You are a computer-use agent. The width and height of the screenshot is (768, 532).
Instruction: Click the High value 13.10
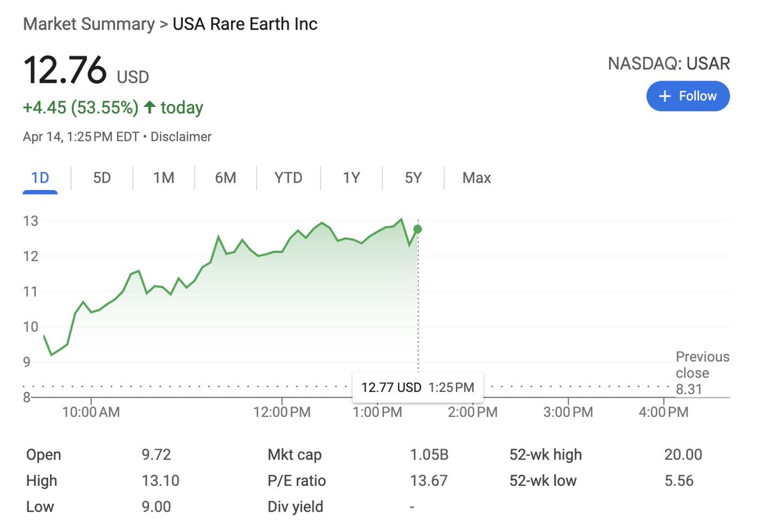tap(160, 481)
